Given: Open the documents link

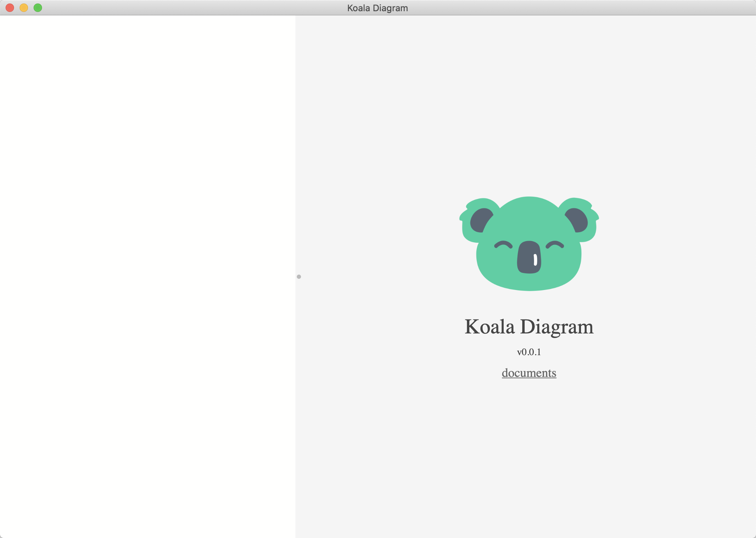Looking at the screenshot, I should tap(529, 373).
